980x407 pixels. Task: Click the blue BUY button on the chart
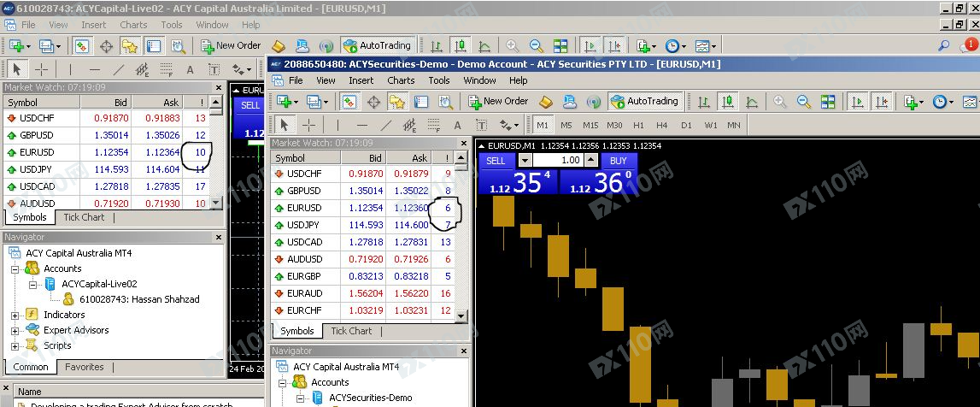pos(619,161)
